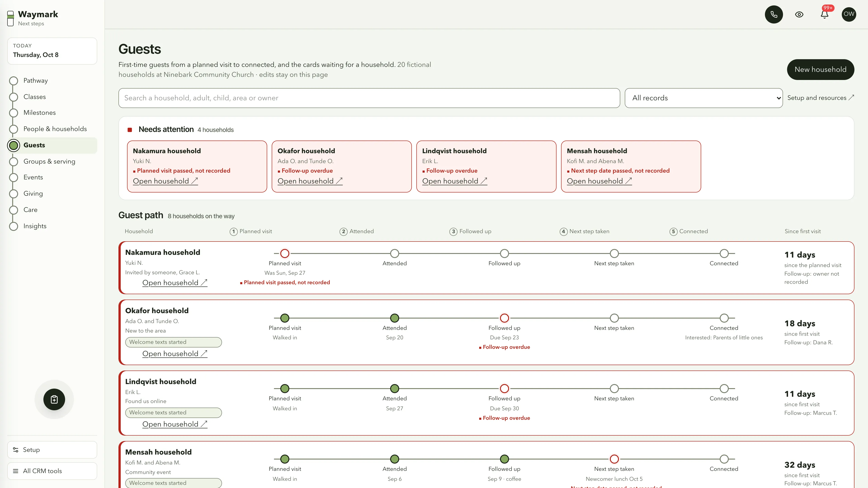Open household on Okafor attention card
This screenshot has width=868, height=488.
(310, 181)
